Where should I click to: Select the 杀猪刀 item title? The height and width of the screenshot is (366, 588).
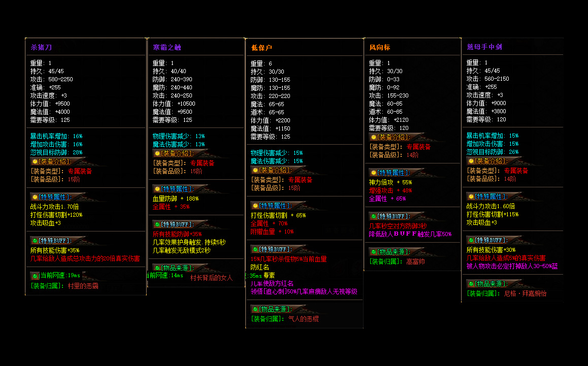[42, 47]
